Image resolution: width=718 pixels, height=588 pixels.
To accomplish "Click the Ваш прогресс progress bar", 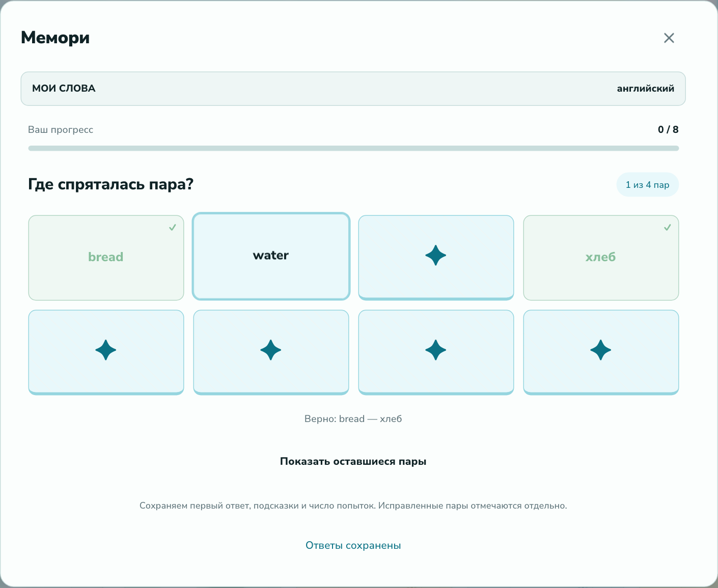I will pos(353,148).
